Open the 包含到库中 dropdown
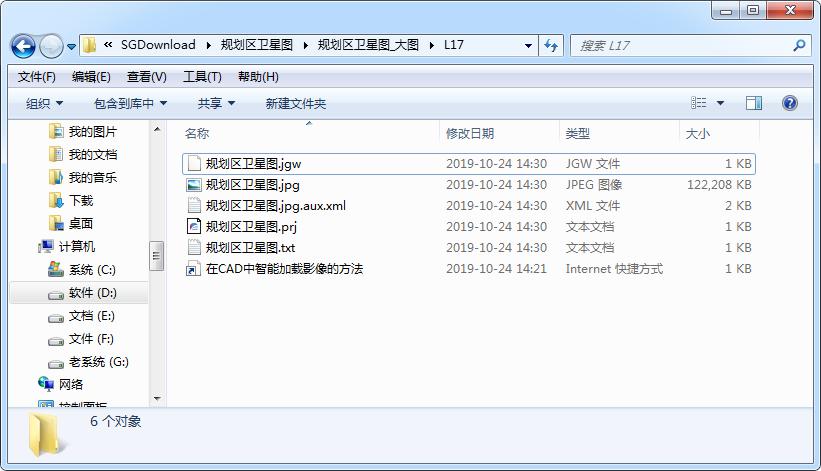This screenshot has height=471, width=821. (x=130, y=103)
